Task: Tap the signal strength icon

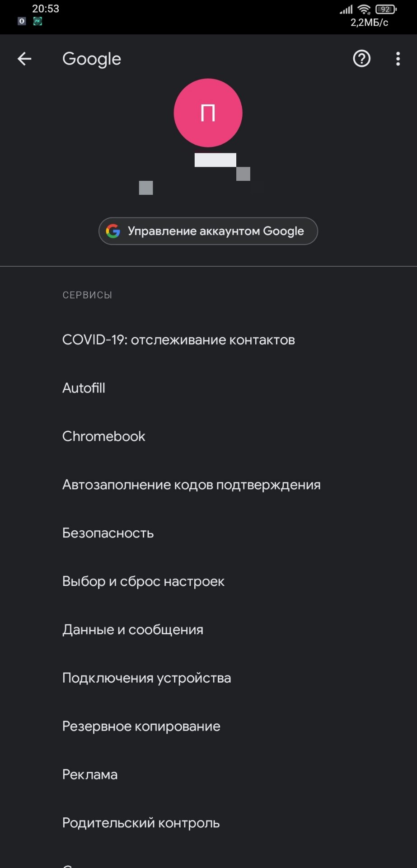Action: point(346,9)
